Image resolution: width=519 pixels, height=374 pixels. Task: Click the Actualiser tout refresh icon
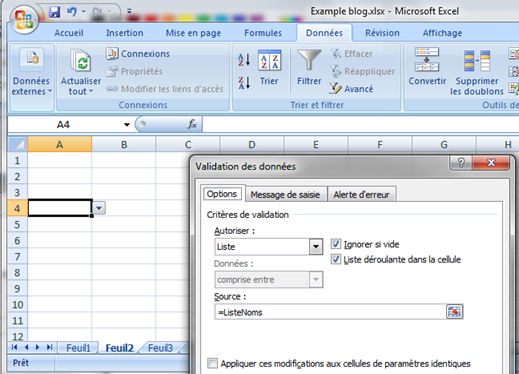coord(80,61)
